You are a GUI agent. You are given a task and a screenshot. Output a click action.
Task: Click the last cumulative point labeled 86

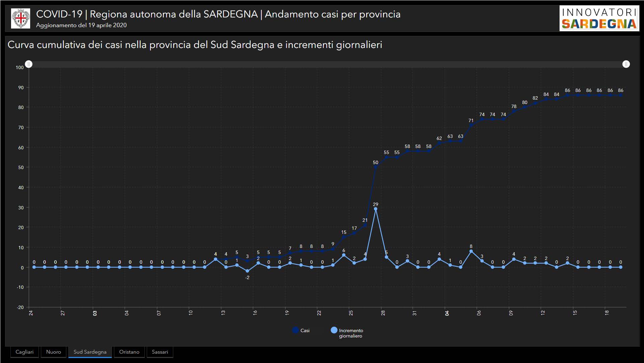tap(621, 95)
